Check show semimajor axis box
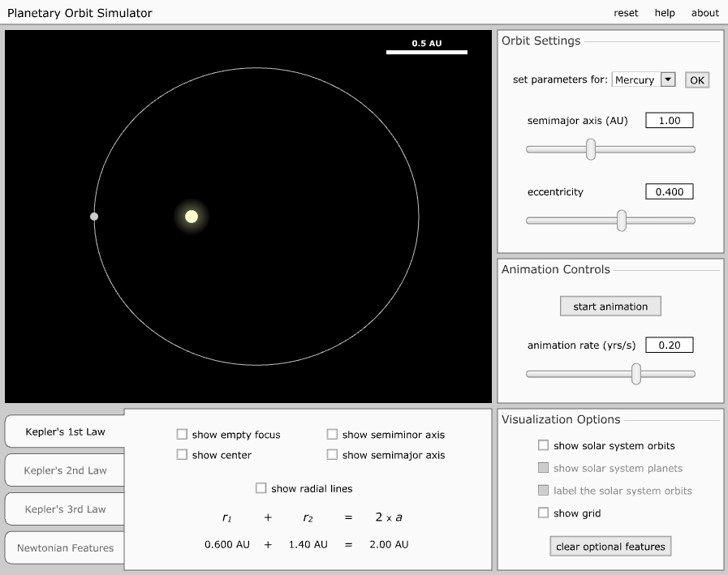This screenshot has width=728, height=575. (x=332, y=455)
